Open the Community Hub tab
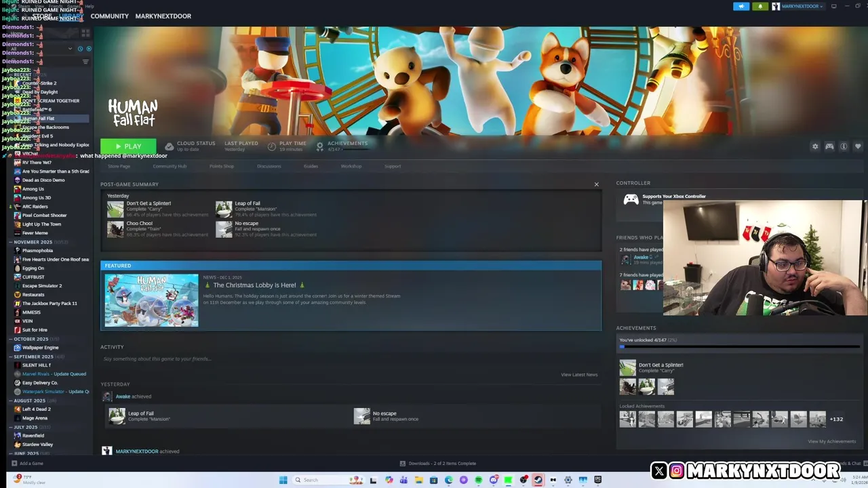 tap(170, 166)
